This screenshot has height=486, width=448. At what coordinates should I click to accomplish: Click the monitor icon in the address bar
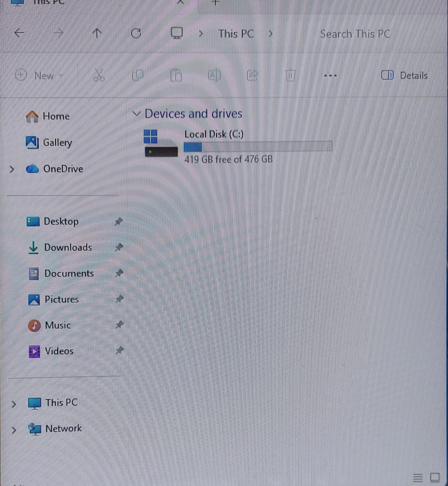177,33
